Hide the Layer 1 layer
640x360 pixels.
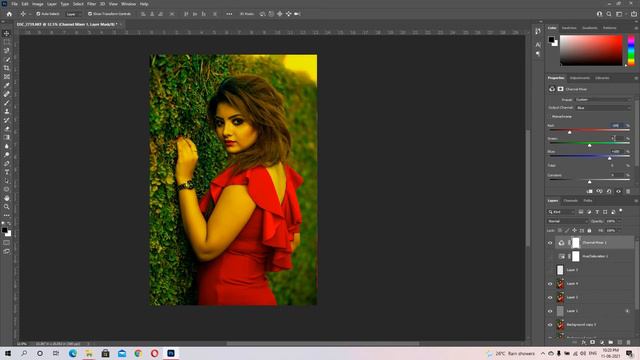point(550,311)
